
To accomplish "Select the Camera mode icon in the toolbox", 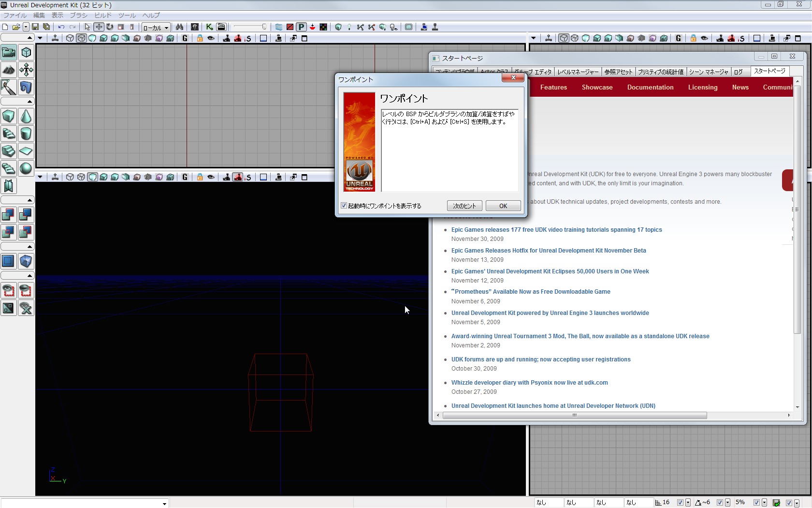I will 9,52.
